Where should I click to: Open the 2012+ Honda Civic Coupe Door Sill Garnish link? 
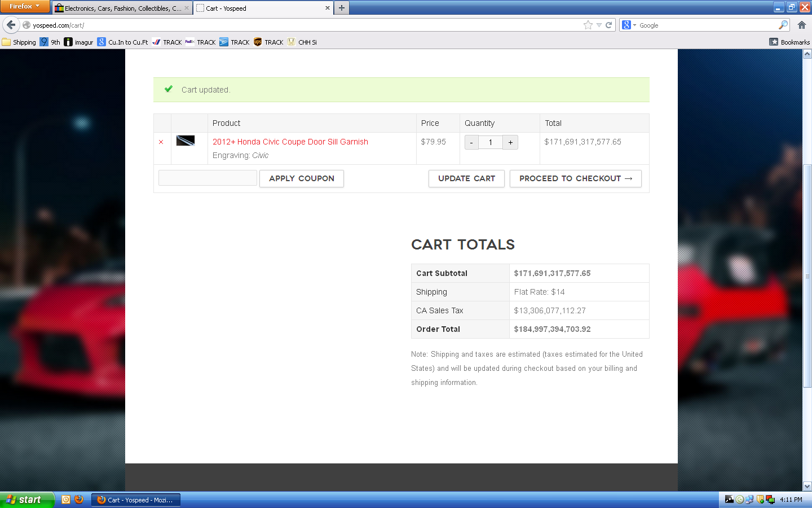coord(290,142)
